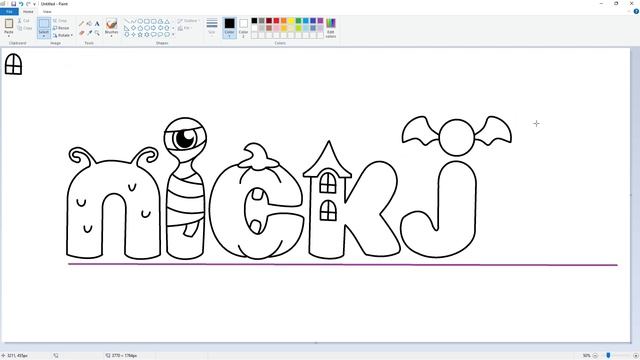This screenshot has height=360, width=640.
Task: Click the pumpkin letter C drawing
Action: 257,202
